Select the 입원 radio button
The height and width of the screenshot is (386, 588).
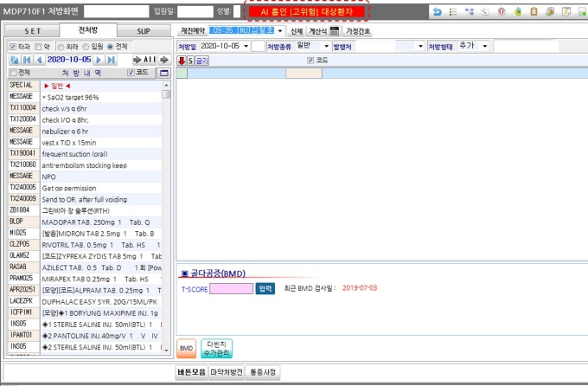point(85,46)
